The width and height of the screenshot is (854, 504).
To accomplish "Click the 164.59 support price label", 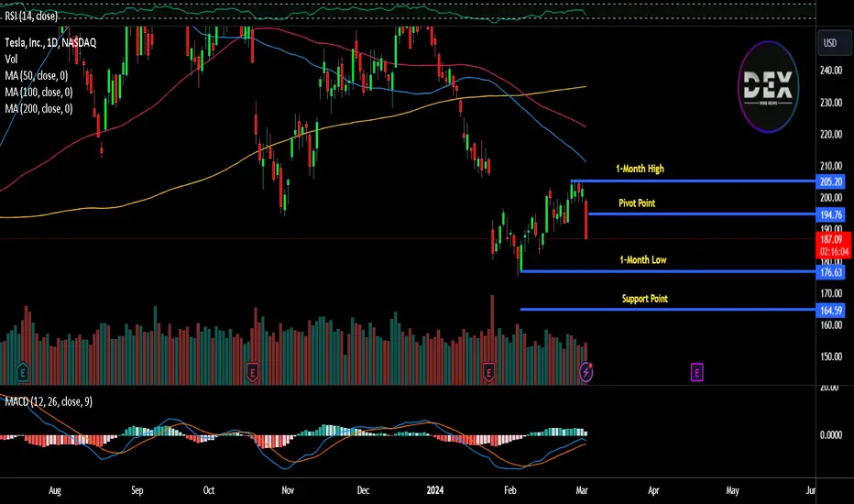I will (830, 311).
